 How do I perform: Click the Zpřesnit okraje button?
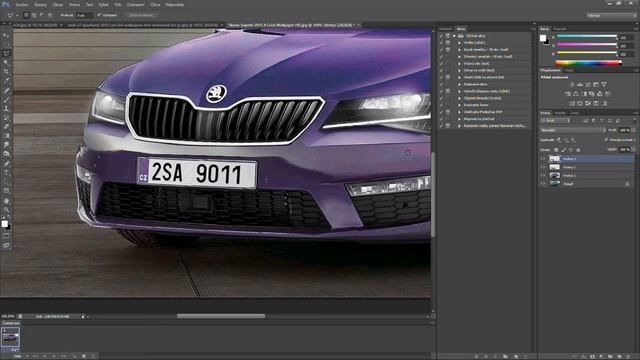[x=142, y=15]
